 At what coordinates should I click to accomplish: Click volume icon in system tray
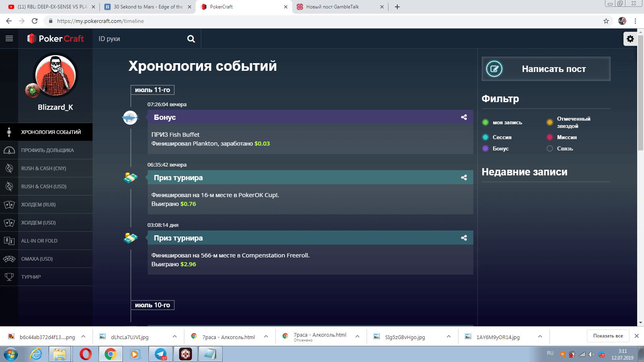(x=591, y=354)
